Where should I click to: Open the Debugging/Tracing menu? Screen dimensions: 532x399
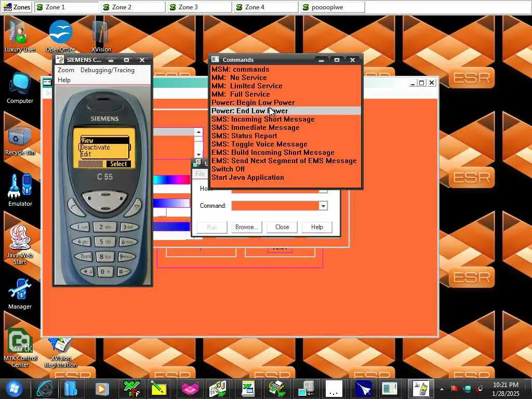tap(107, 70)
